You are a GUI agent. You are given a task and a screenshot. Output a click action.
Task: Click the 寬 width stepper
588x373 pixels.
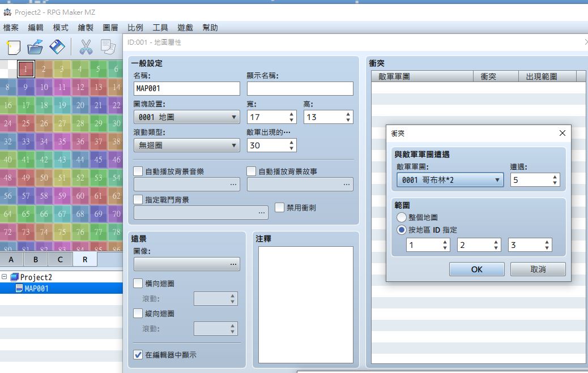(291, 117)
